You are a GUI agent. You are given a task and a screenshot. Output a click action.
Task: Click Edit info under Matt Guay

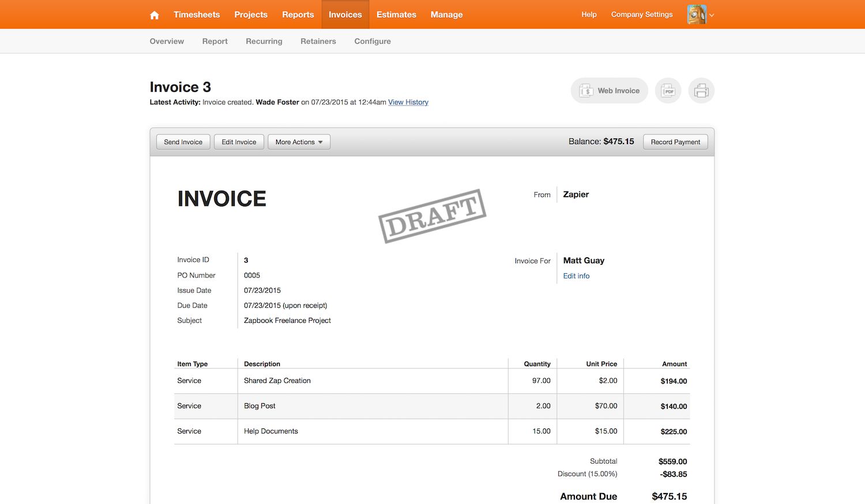576,276
